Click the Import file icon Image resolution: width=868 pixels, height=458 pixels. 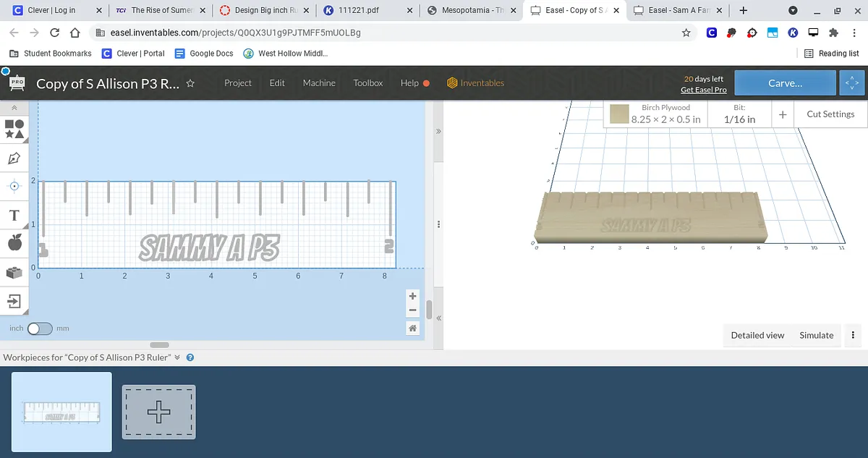pyautogui.click(x=14, y=300)
